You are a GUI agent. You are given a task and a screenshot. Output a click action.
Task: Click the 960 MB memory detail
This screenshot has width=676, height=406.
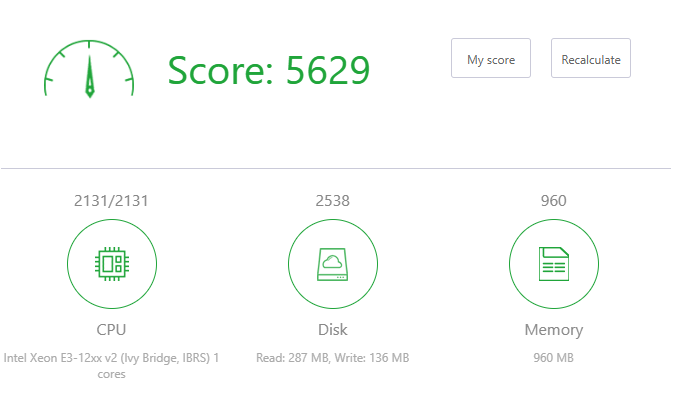(553, 357)
